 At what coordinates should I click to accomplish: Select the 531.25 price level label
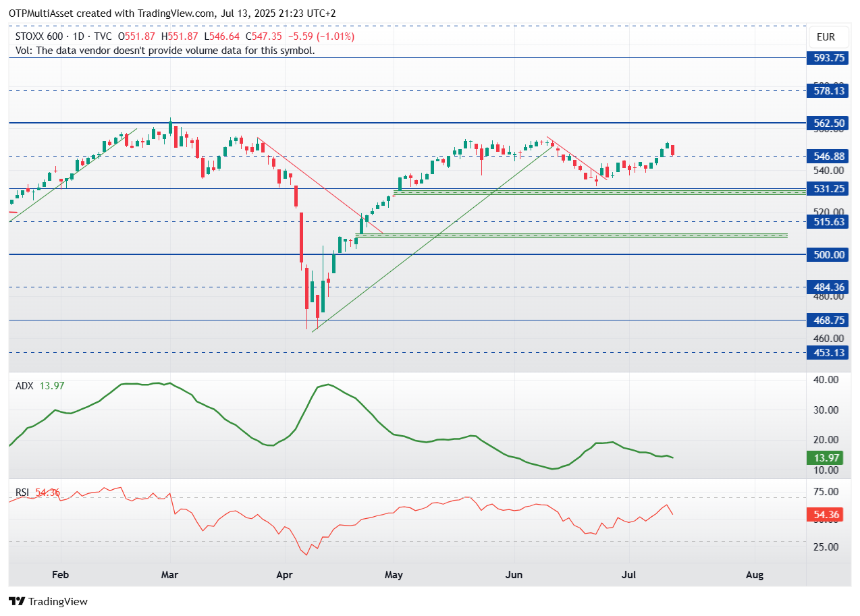point(827,189)
